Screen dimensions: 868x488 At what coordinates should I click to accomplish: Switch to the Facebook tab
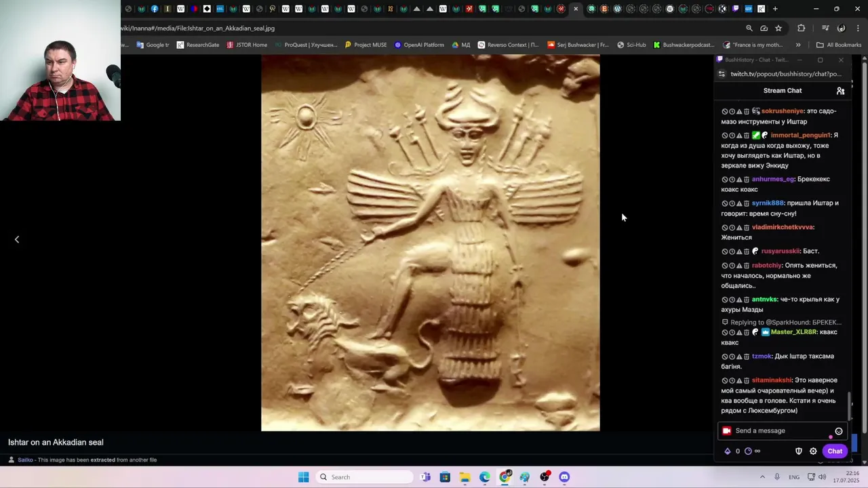[155, 9]
